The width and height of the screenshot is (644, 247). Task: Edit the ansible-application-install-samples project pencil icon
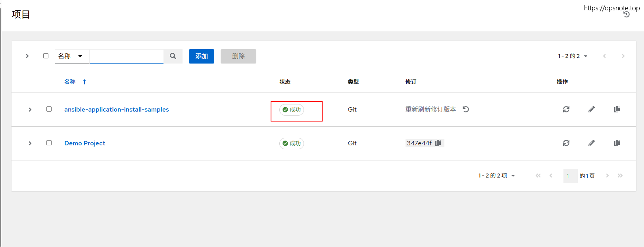(592, 109)
